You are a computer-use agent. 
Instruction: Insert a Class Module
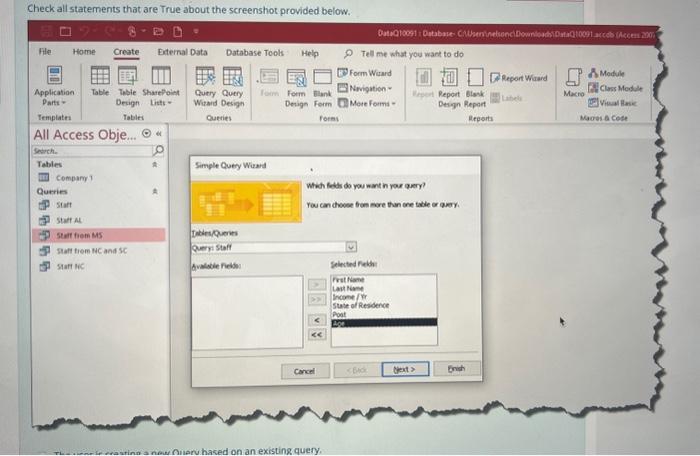coord(615,88)
